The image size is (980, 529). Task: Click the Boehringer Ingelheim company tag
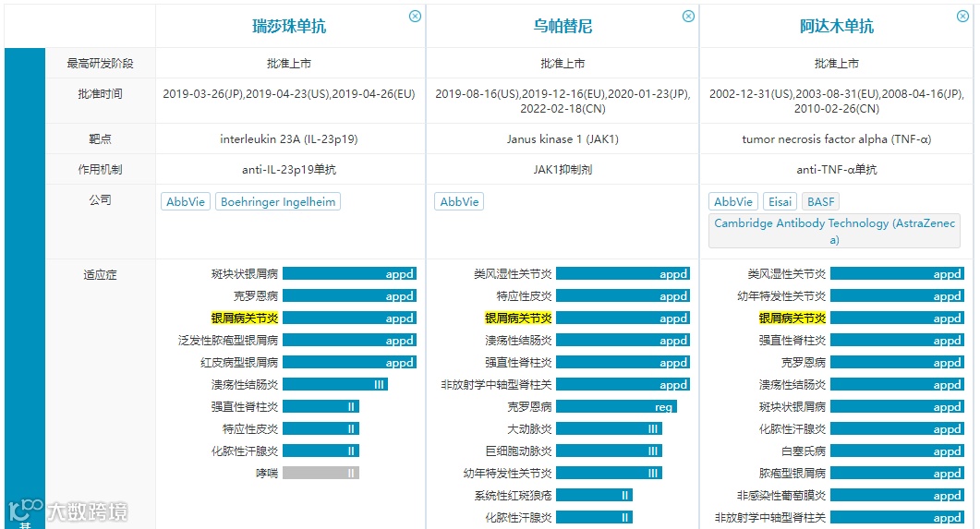(x=278, y=202)
